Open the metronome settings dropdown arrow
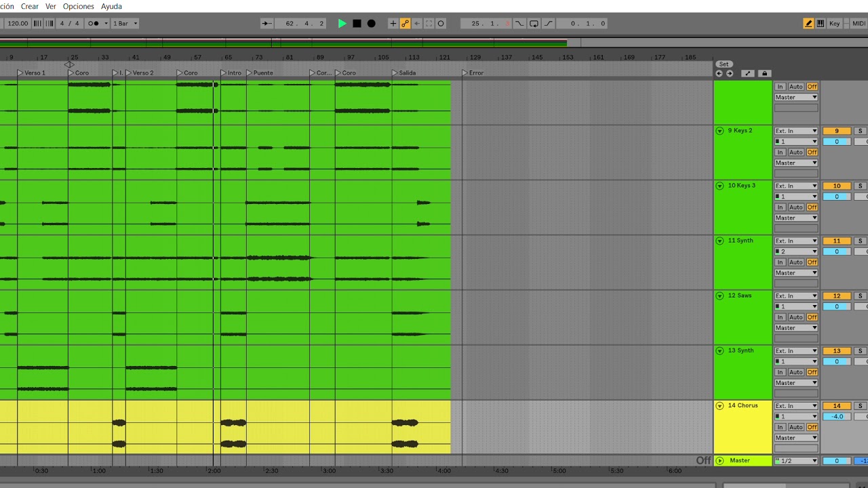Image resolution: width=868 pixels, height=488 pixels. [x=106, y=23]
